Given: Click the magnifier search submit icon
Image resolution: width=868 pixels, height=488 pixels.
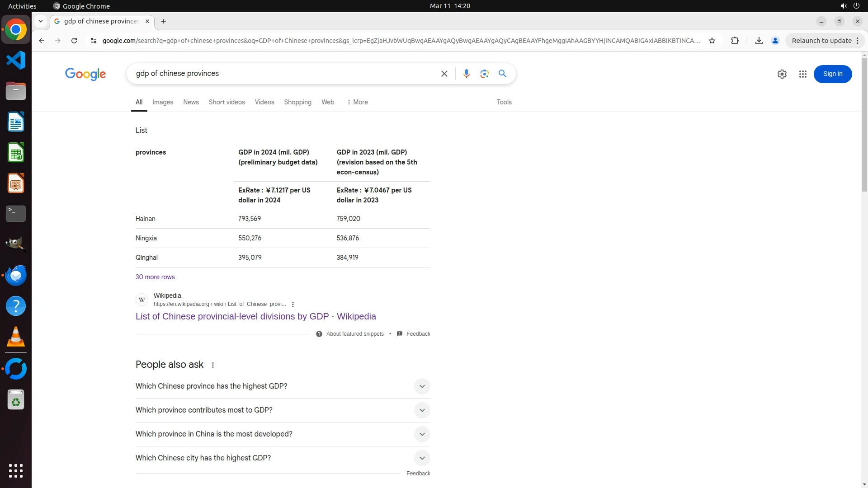Looking at the screenshot, I should [x=502, y=74].
